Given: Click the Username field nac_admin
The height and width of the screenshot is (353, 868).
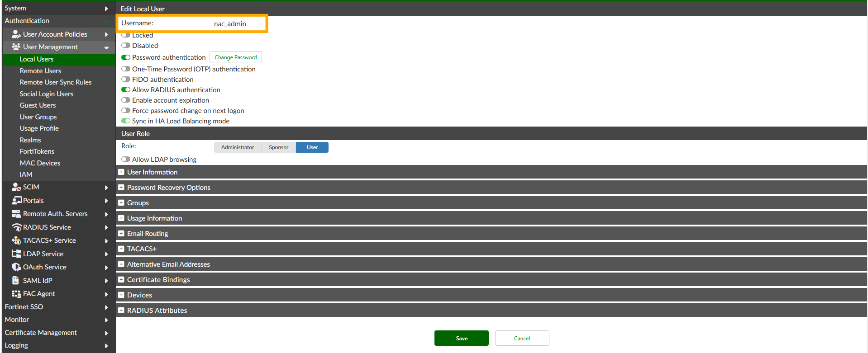Looking at the screenshot, I should click(230, 24).
